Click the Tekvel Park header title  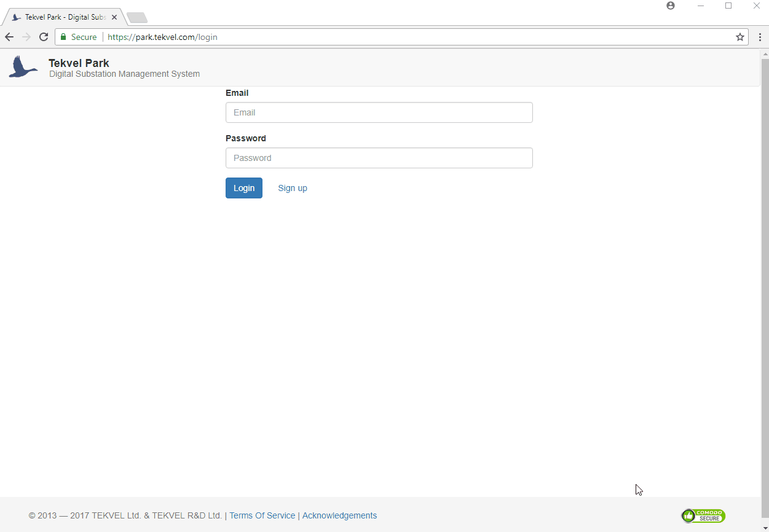point(79,63)
